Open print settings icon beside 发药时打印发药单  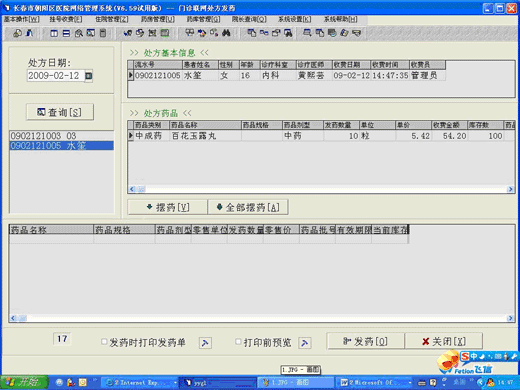[205, 342]
